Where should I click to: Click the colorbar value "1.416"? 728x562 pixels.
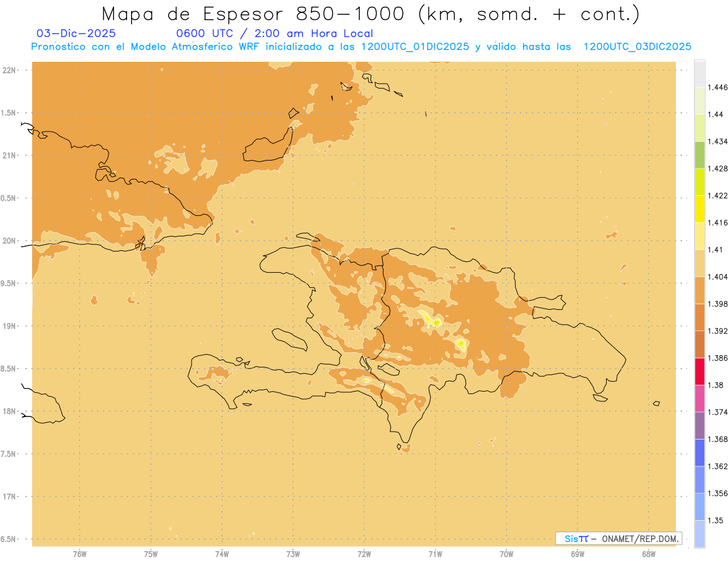(717, 222)
